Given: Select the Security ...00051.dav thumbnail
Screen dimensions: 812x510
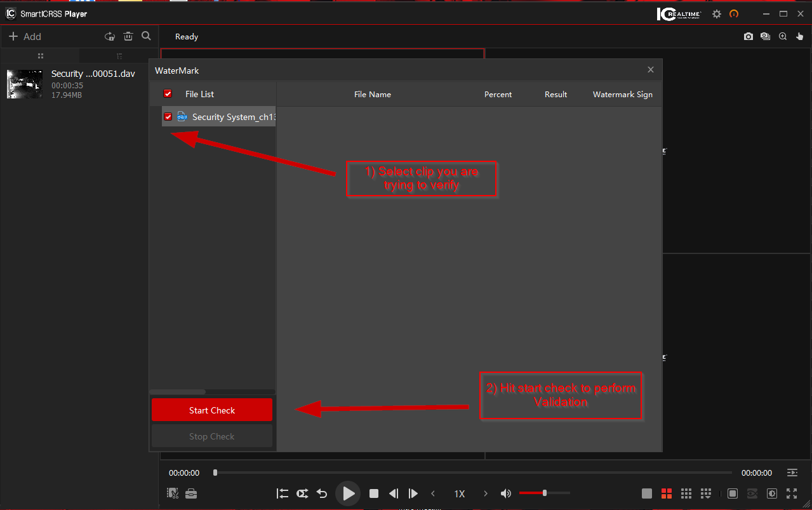Looking at the screenshot, I should click(24, 84).
